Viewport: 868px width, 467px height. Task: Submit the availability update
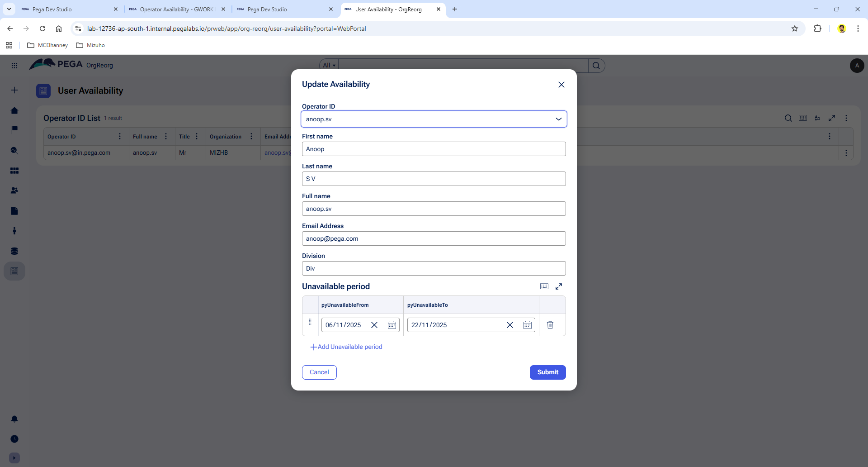click(547, 372)
